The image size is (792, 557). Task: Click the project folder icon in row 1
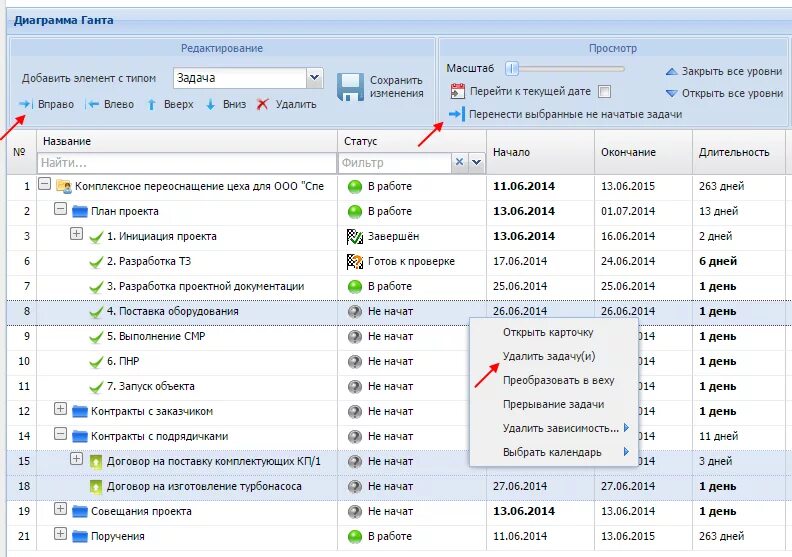63,186
